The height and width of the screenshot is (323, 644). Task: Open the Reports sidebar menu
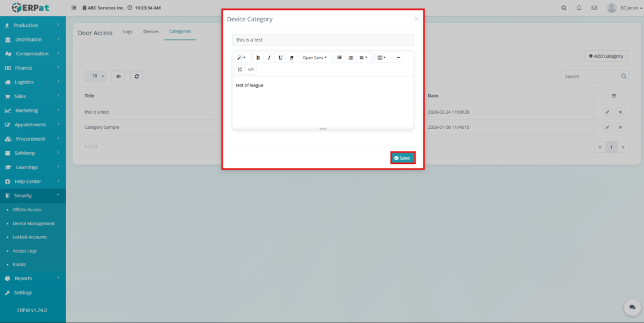tap(33, 278)
